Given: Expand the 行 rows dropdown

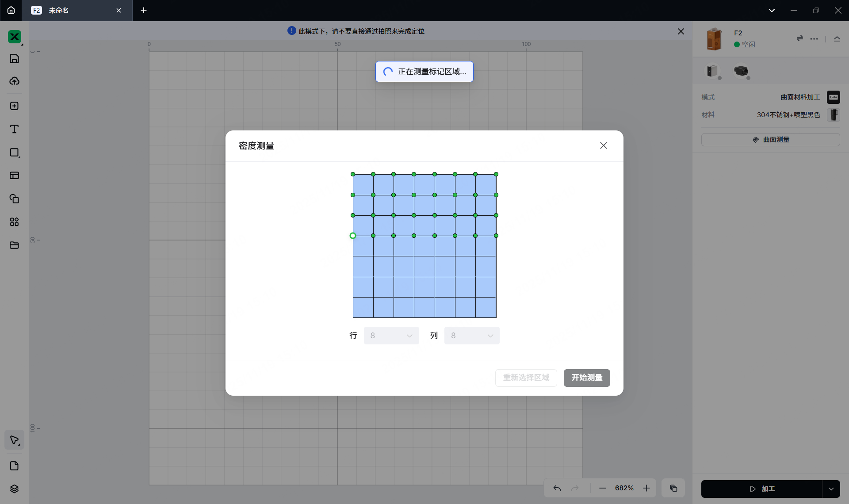Looking at the screenshot, I should coord(391,336).
